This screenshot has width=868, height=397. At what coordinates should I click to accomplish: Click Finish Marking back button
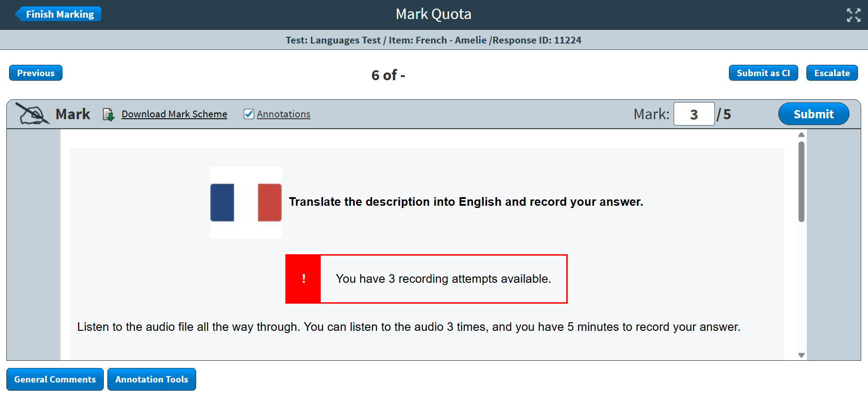(x=58, y=14)
